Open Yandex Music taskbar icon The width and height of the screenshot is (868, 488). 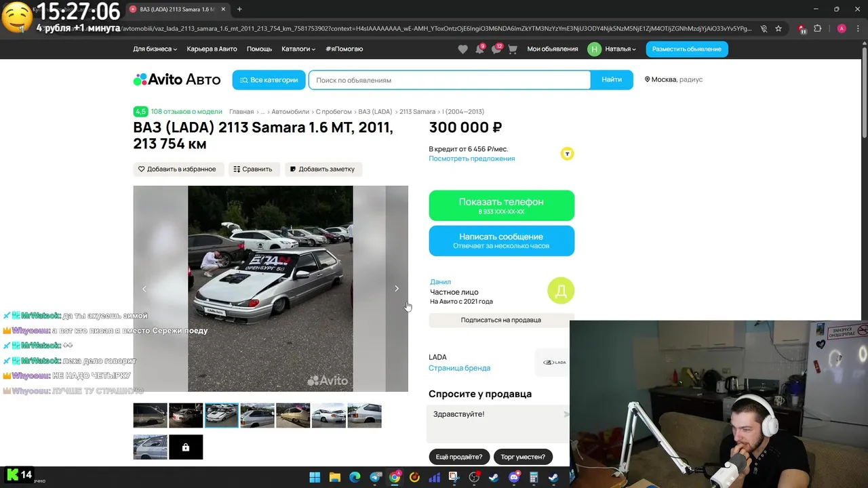coord(414,477)
